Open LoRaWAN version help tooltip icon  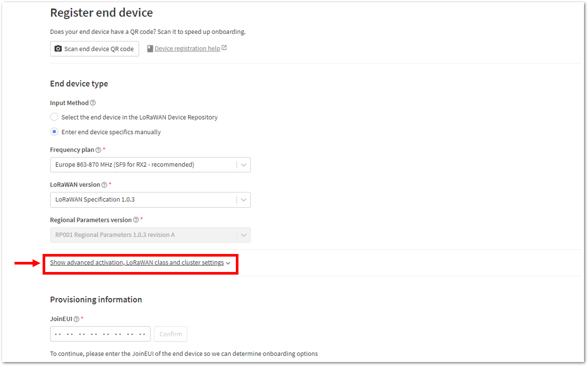point(104,185)
